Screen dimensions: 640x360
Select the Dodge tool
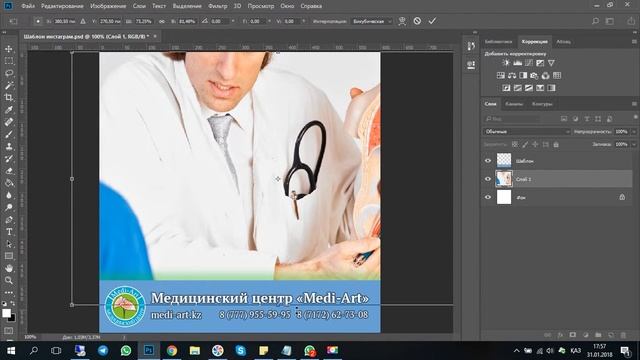[9, 207]
